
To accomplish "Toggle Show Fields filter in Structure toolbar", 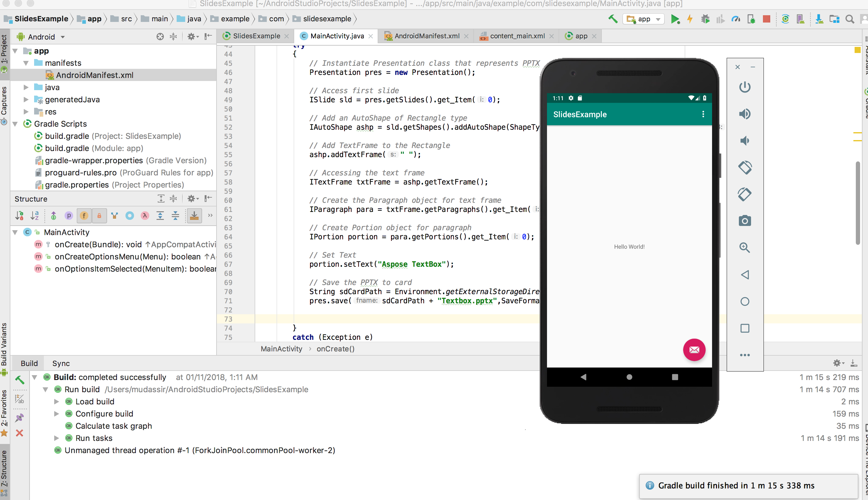I will (x=84, y=216).
